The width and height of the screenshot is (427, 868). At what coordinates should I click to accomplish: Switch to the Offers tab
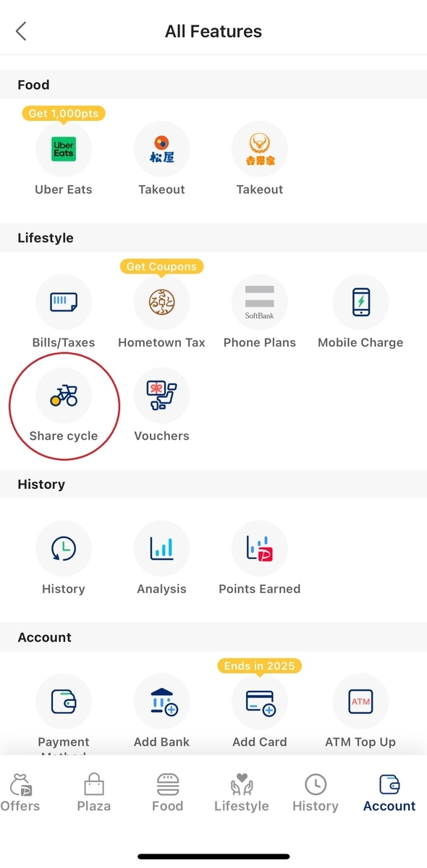point(20,793)
